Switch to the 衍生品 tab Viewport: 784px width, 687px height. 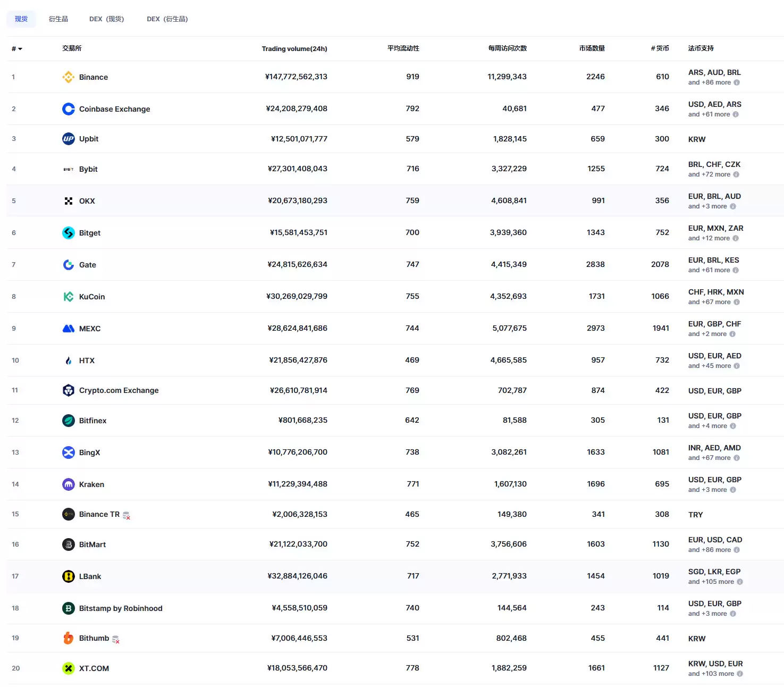[x=58, y=19]
